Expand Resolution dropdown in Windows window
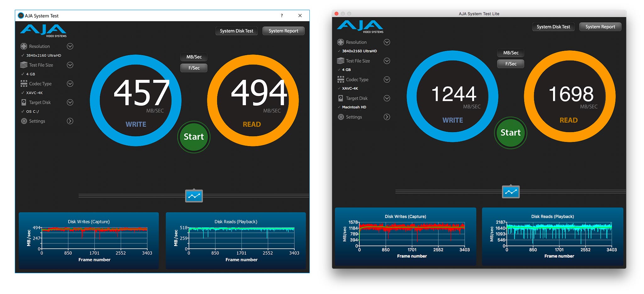This screenshot has height=294, width=644. 70,46
